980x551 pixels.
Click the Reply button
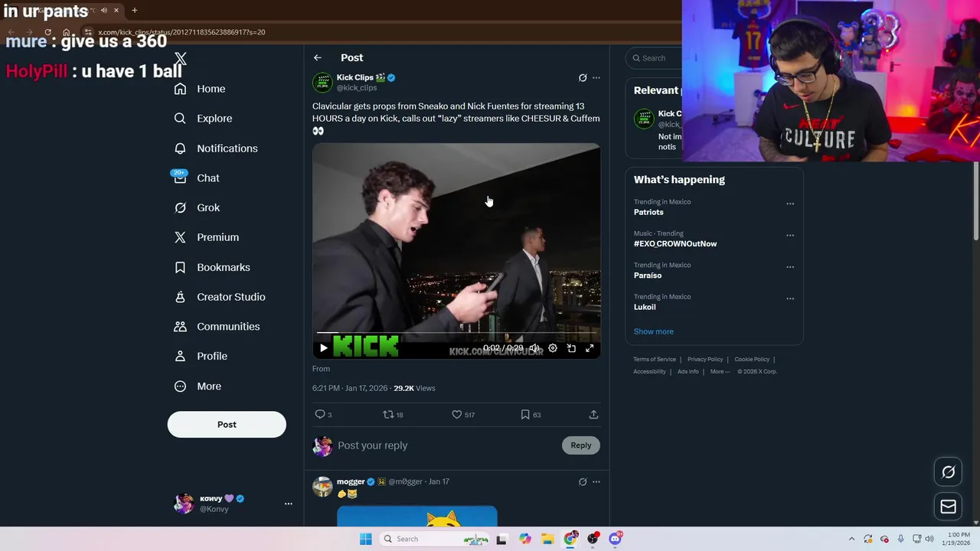point(581,445)
